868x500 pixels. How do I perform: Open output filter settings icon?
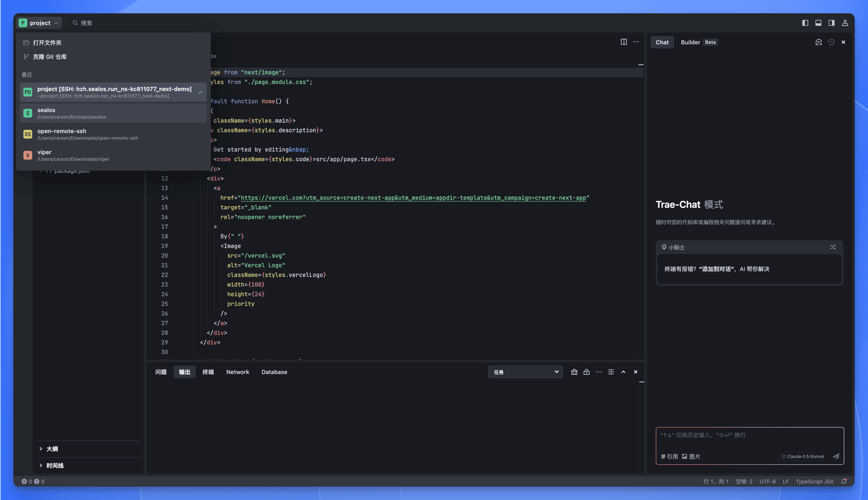611,372
